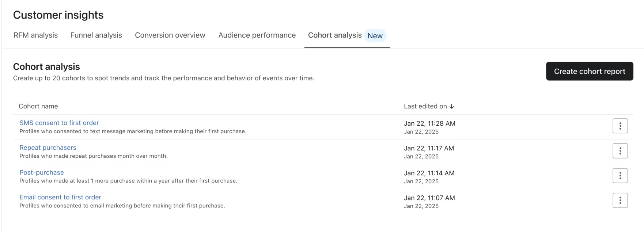Open the Conversion overview tab
644x233 pixels.
coord(170,35)
